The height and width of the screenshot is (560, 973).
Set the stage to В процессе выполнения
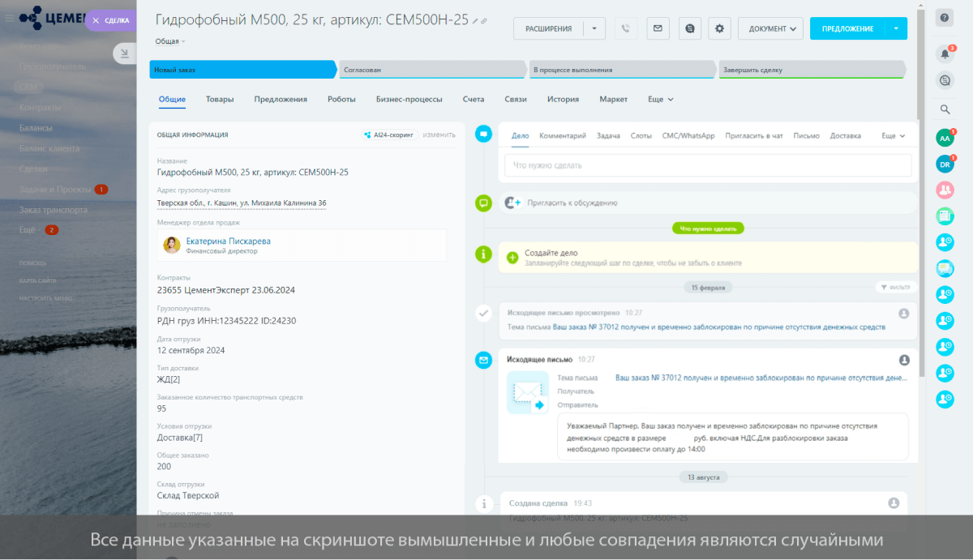[621, 70]
